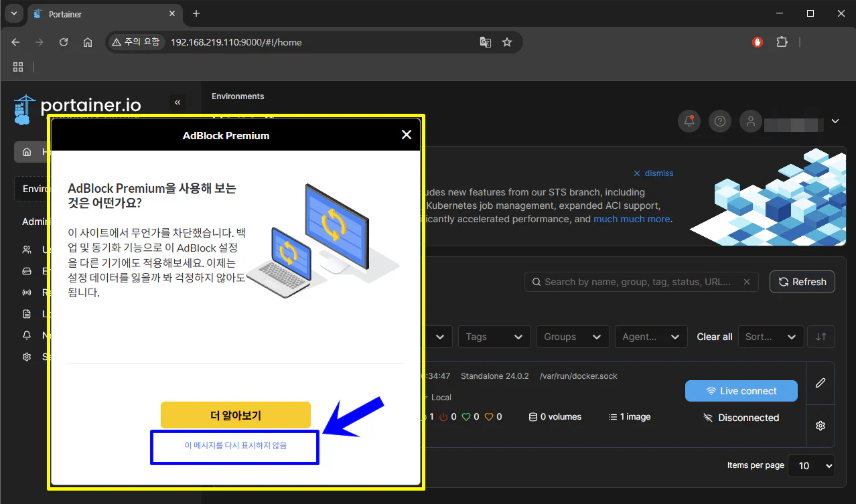Open the Tags filter dropdown
This screenshot has height=504, width=856.
tap(494, 337)
